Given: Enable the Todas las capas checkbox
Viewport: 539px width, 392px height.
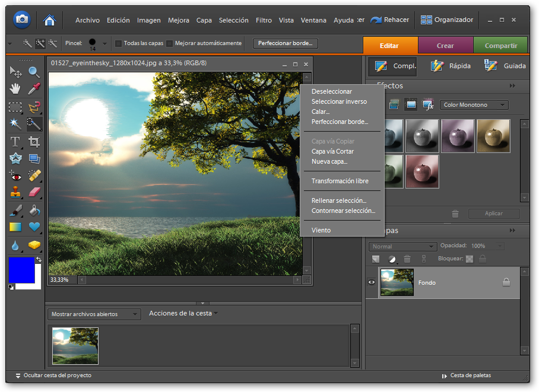Looking at the screenshot, I should click(118, 43).
